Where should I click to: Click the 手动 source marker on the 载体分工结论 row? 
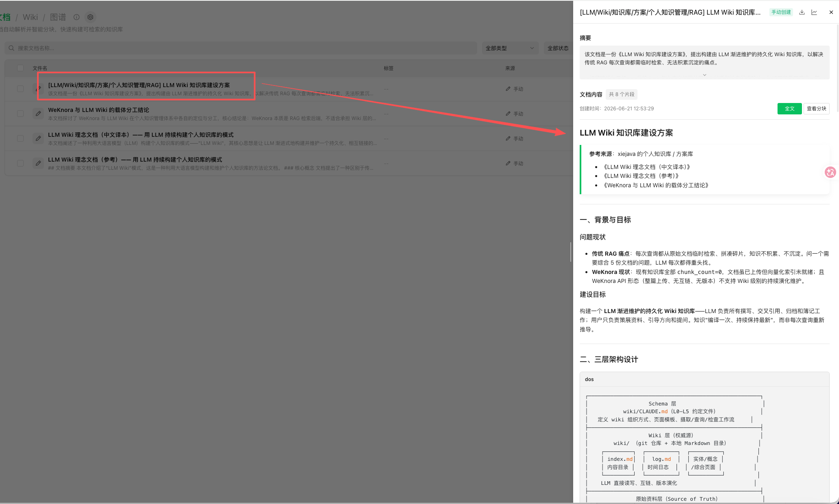pos(515,114)
